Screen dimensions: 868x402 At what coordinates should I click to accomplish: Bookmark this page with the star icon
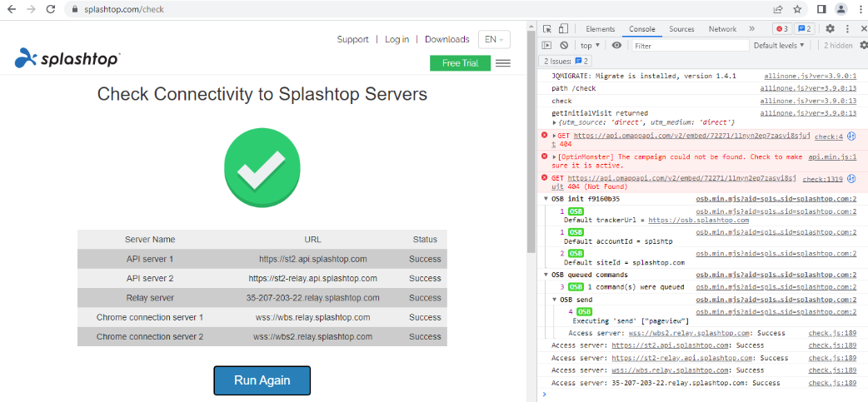[x=797, y=9]
